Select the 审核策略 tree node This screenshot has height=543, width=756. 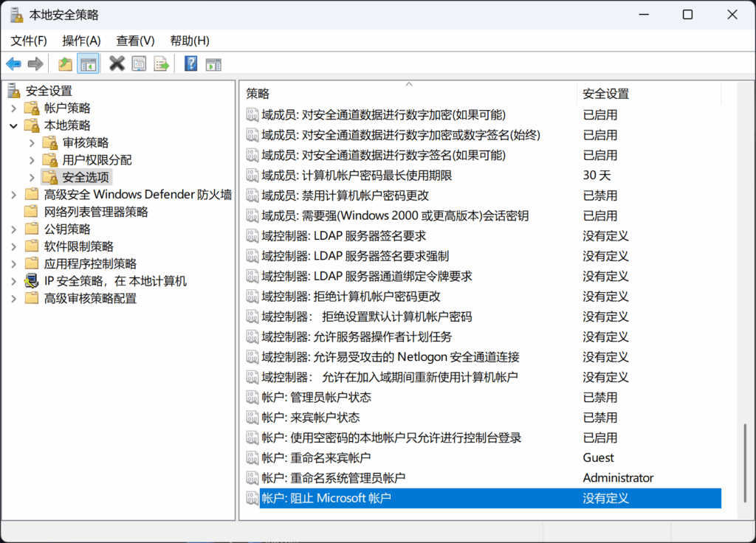85,142
